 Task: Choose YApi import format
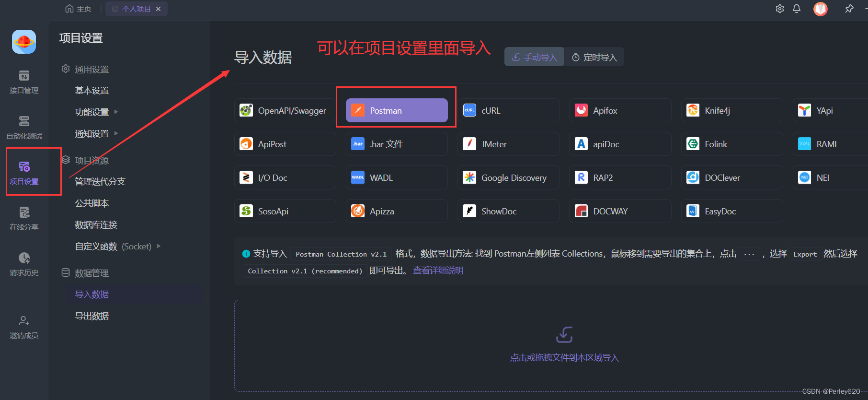pos(830,110)
